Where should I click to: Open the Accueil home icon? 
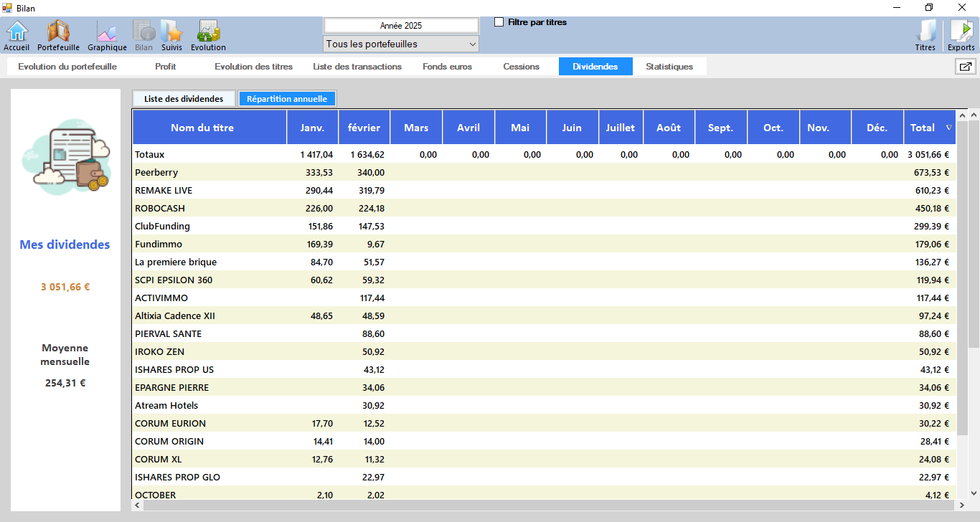point(17,35)
